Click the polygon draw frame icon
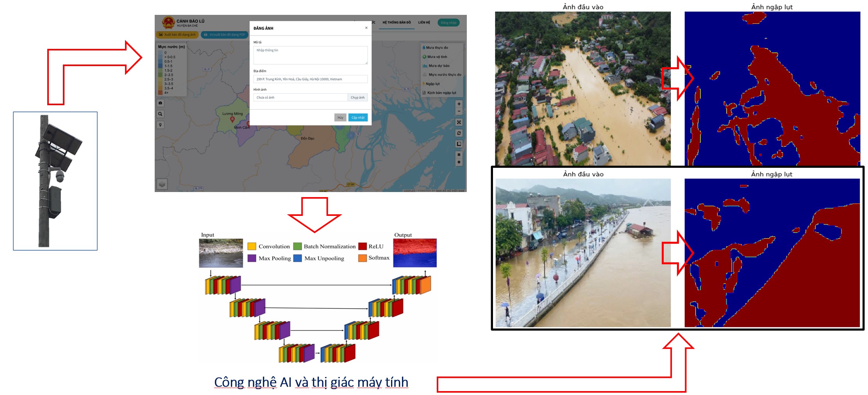The height and width of the screenshot is (395, 868). pos(459,144)
